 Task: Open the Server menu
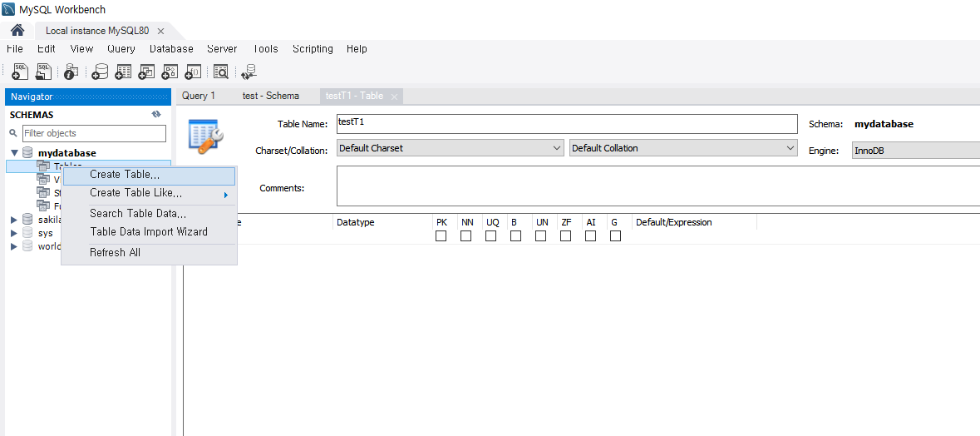(x=222, y=49)
